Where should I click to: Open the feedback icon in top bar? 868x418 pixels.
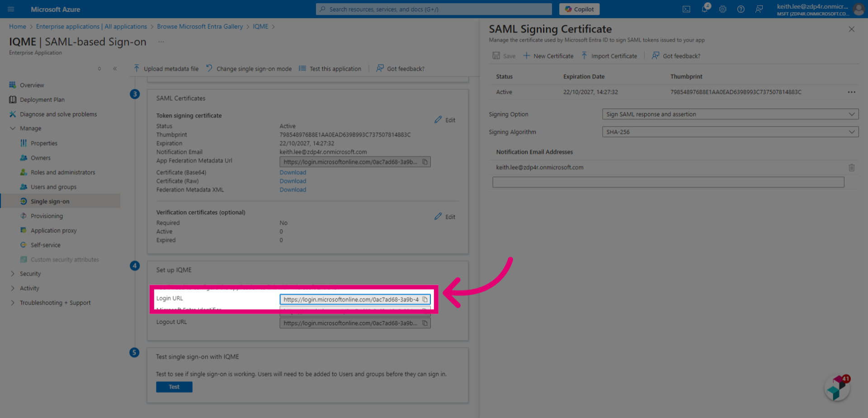(759, 9)
